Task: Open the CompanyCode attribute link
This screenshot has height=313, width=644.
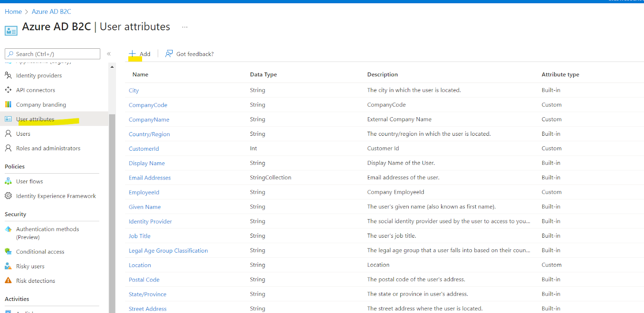Action: [x=148, y=105]
